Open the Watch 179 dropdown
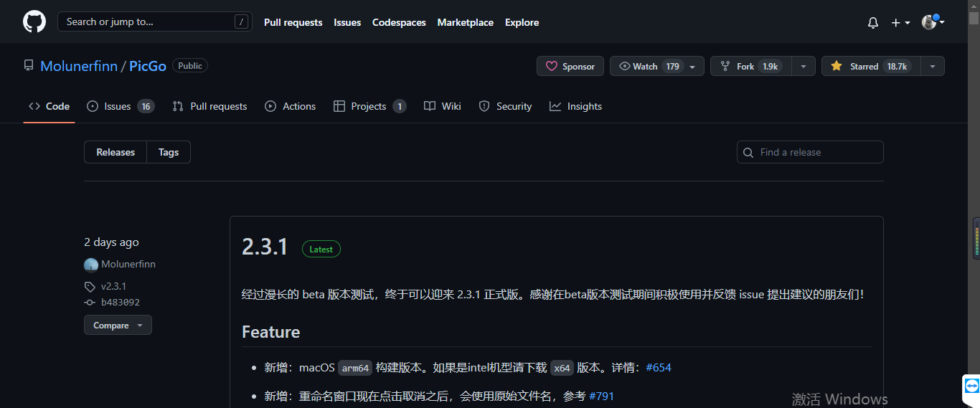 click(656, 66)
